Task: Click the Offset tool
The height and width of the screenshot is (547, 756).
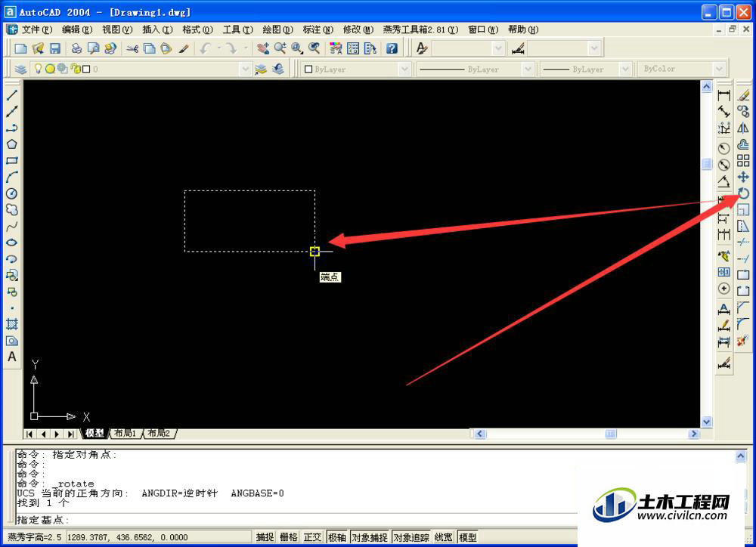Action: tap(743, 144)
